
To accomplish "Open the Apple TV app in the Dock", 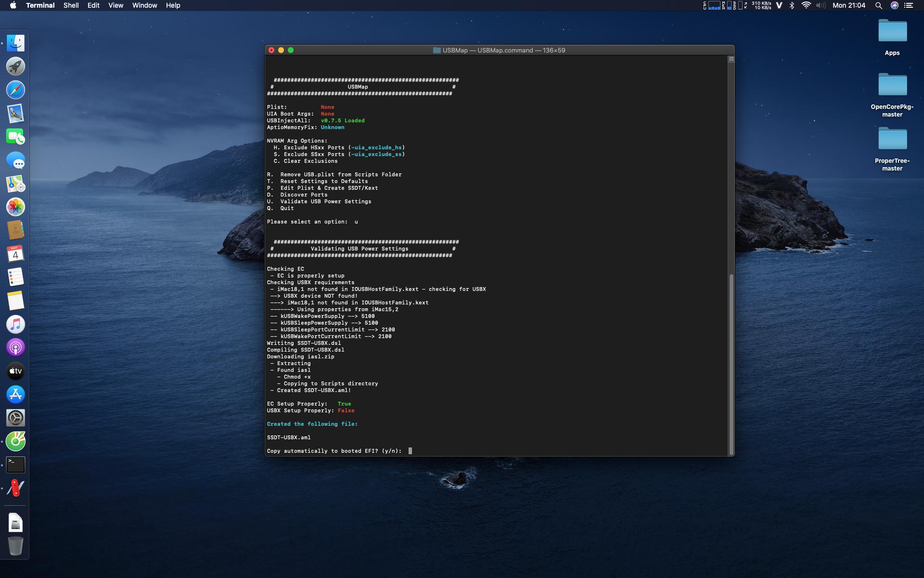I will click(x=15, y=371).
